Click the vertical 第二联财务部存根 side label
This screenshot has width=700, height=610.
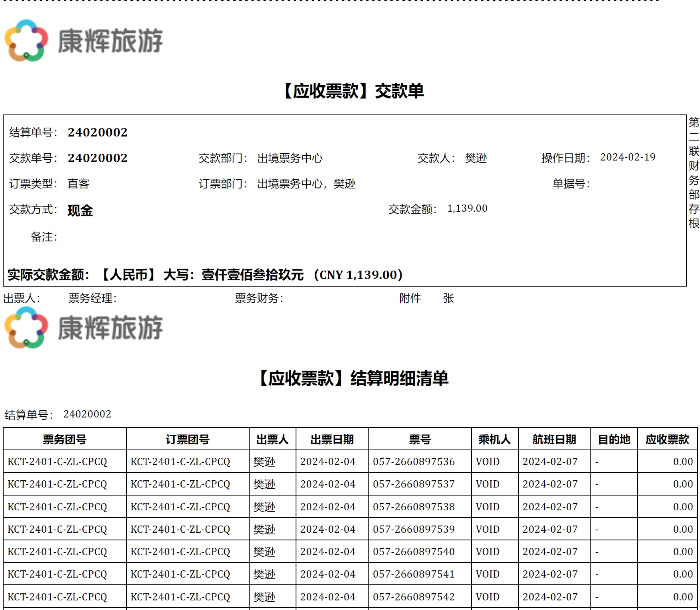(x=694, y=173)
